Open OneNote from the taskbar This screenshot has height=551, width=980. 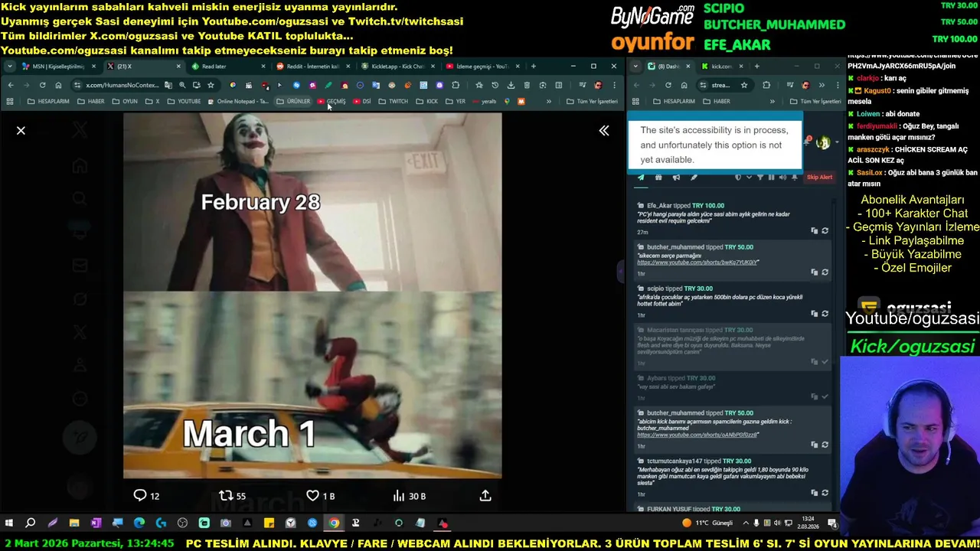pyautogui.click(x=96, y=523)
